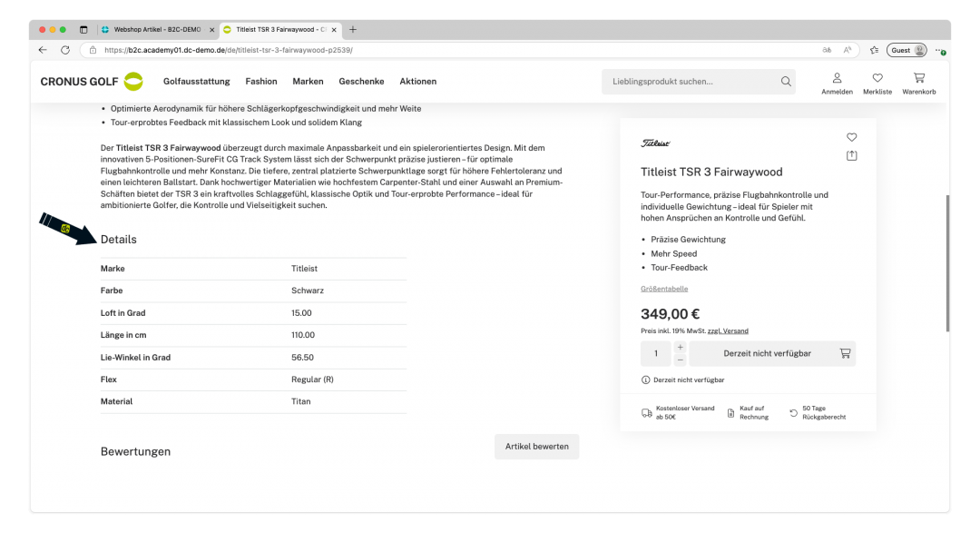The image size is (980, 552).
Task: Increase quantity with the plus button
Action: (x=680, y=347)
